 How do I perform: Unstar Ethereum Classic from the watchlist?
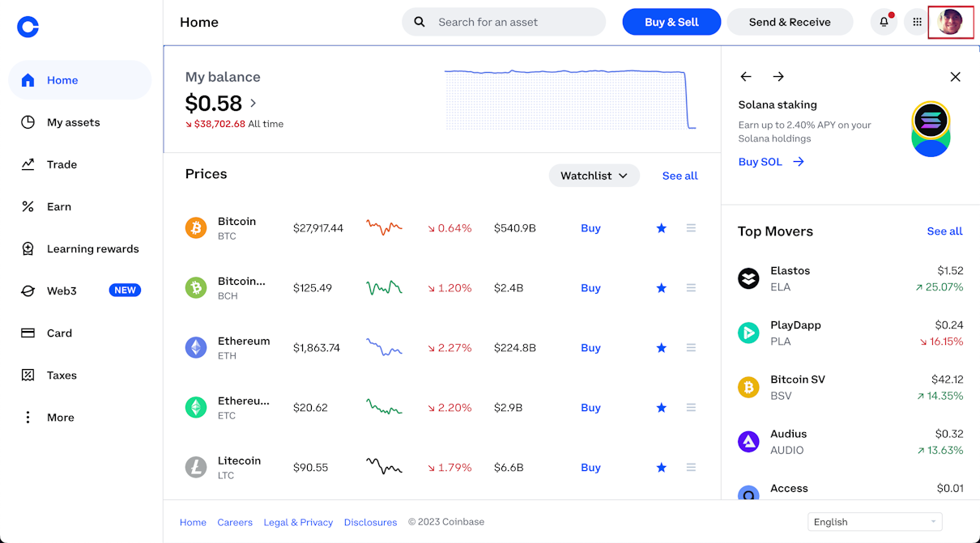(662, 408)
